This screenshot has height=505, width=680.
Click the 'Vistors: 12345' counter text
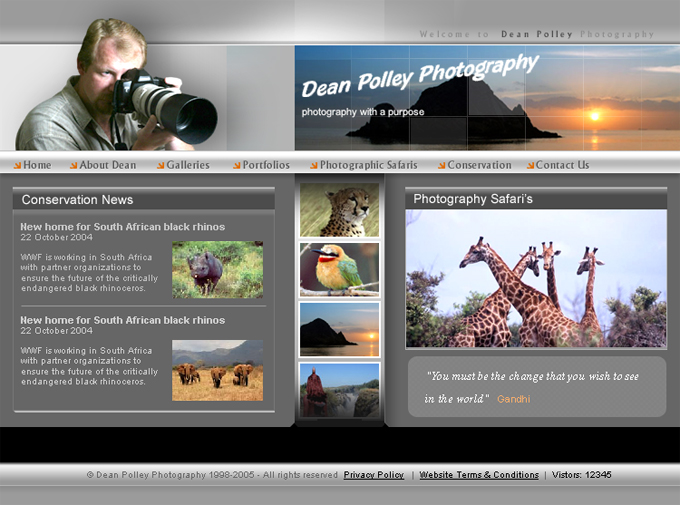click(582, 475)
